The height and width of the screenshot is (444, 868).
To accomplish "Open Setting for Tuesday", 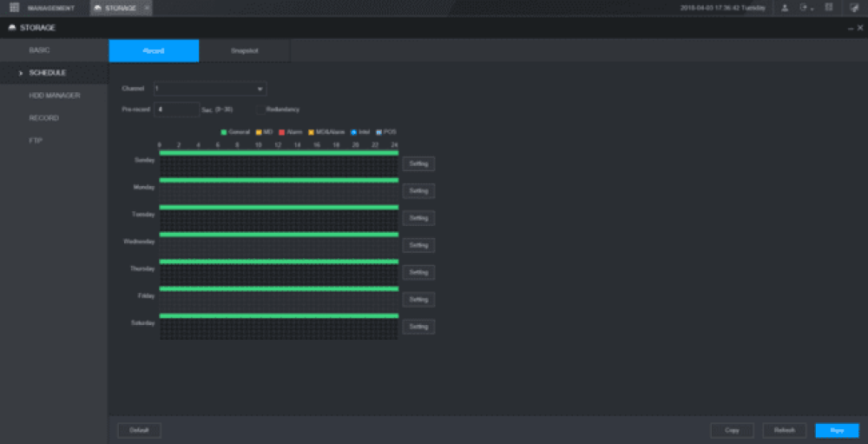I will (418, 218).
